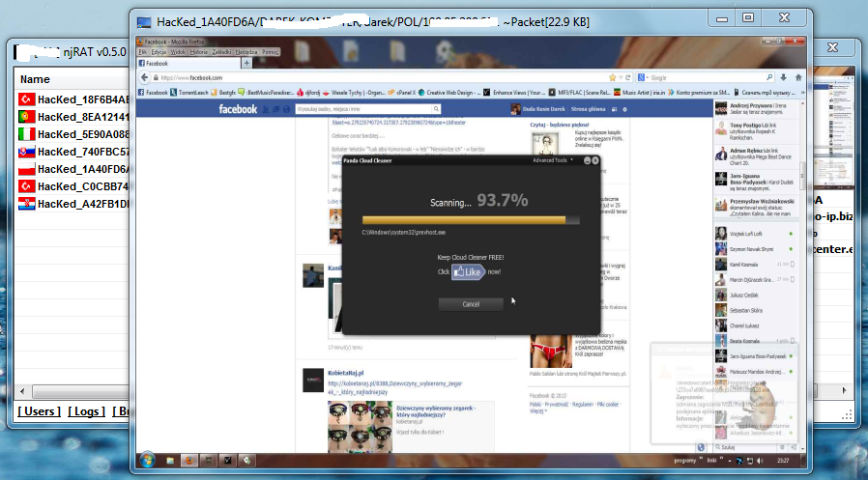Click the magnifier in Google search box

tap(768, 78)
